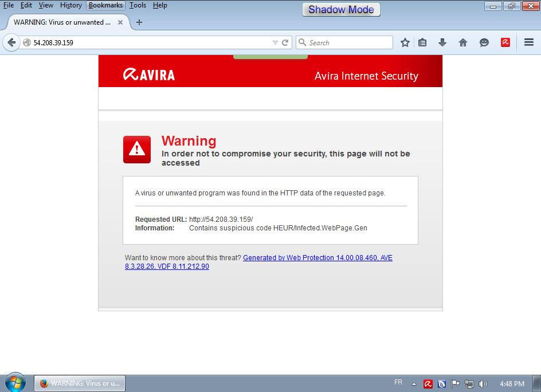Click the FR language indicator in taskbar
The image size is (541, 392).
[x=398, y=382]
